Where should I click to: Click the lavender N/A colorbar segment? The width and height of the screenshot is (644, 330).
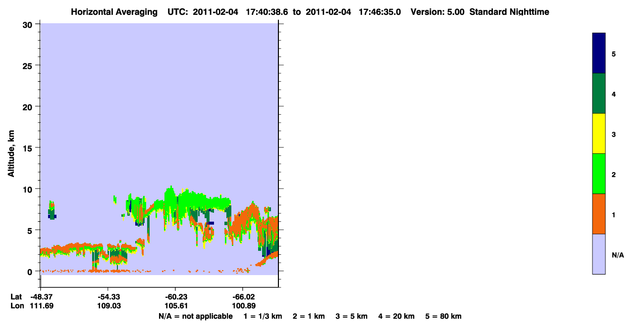coord(599,254)
